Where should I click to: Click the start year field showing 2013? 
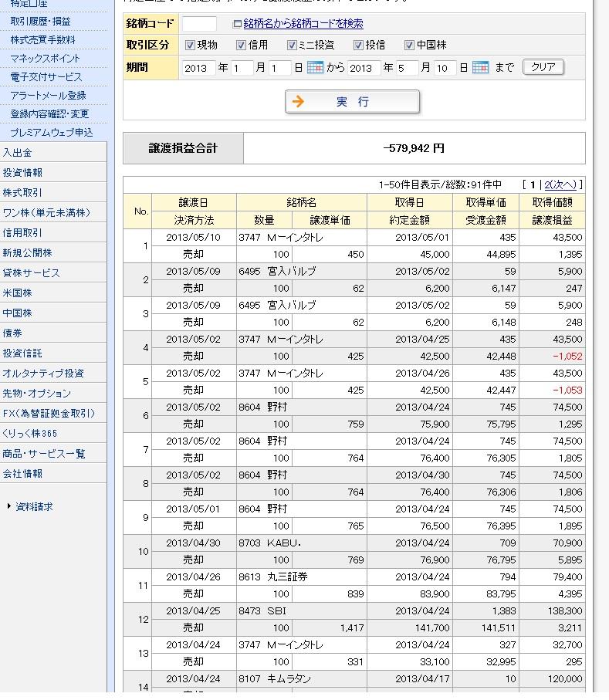click(x=198, y=68)
